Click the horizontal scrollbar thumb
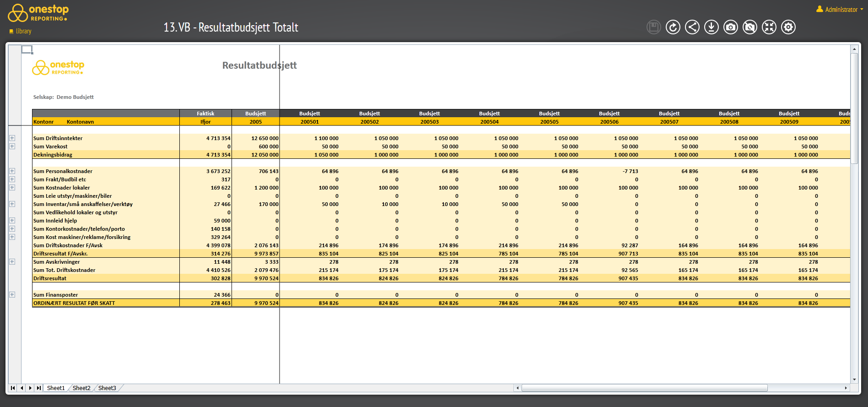Viewport: 868px width, 407px height. pos(644,388)
